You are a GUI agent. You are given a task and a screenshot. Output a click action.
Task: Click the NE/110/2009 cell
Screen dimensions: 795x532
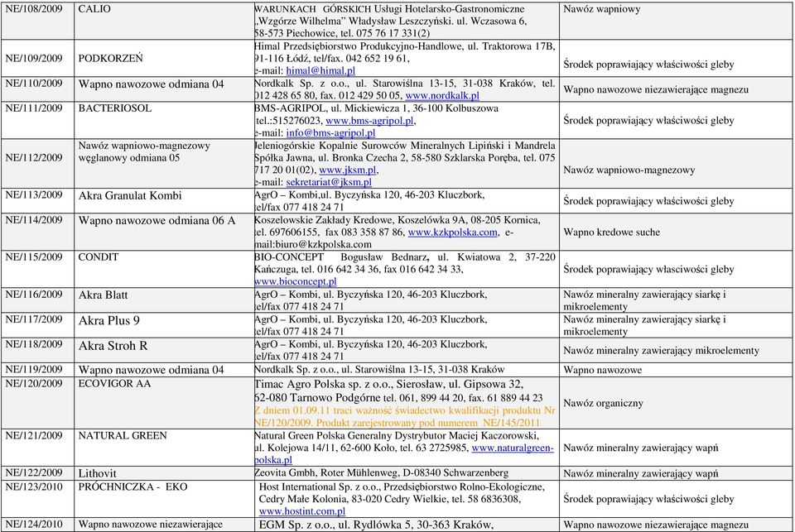click(x=38, y=89)
